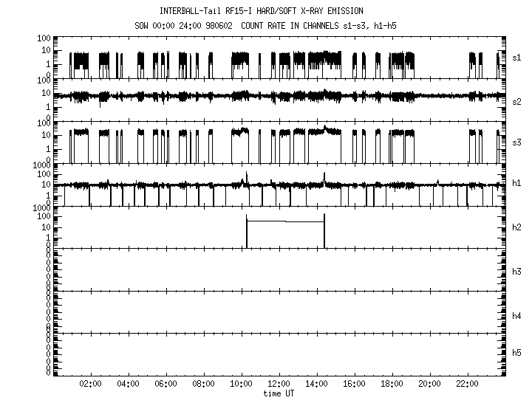Click the 02:00 time tick label
532x406 pixels.
[90, 384]
